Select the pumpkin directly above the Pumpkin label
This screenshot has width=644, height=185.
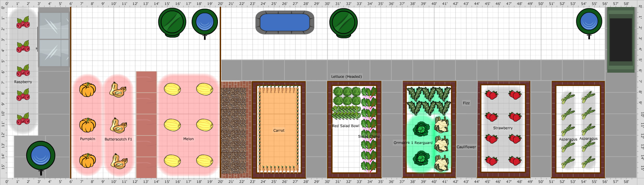tap(88, 125)
